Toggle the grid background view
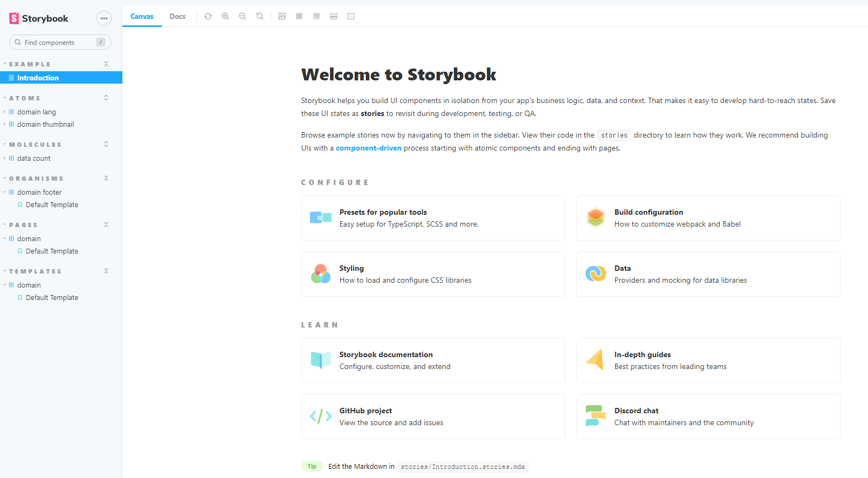This screenshot has height=478, width=868. (299, 16)
